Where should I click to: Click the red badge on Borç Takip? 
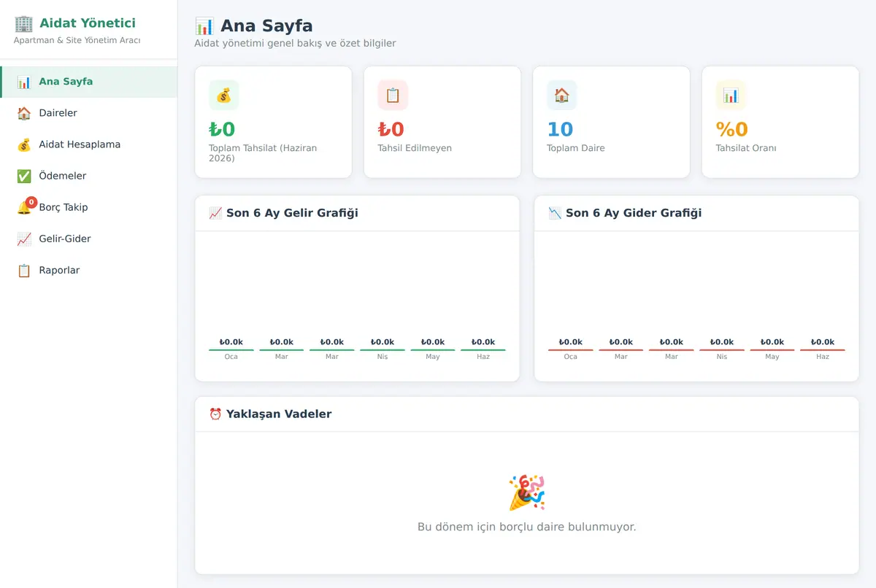(x=31, y=202)
